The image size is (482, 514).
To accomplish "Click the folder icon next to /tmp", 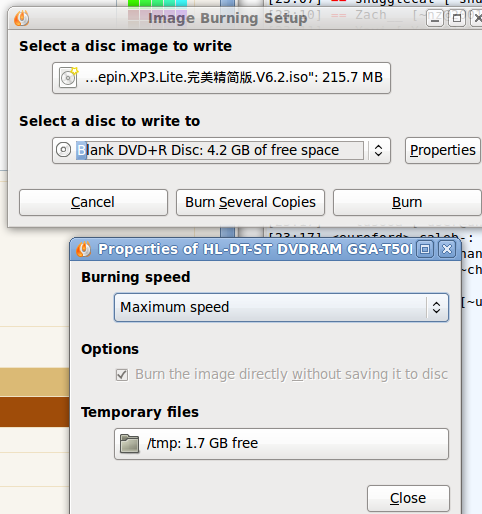I will pyautogui.click(x=129, y=443).
